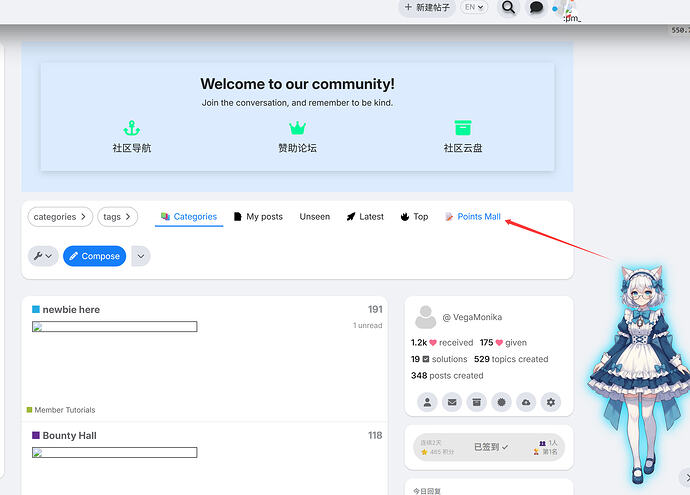Switch to the Categories tab
Viewport: 690px width, 495px height.
coord(189,216)
